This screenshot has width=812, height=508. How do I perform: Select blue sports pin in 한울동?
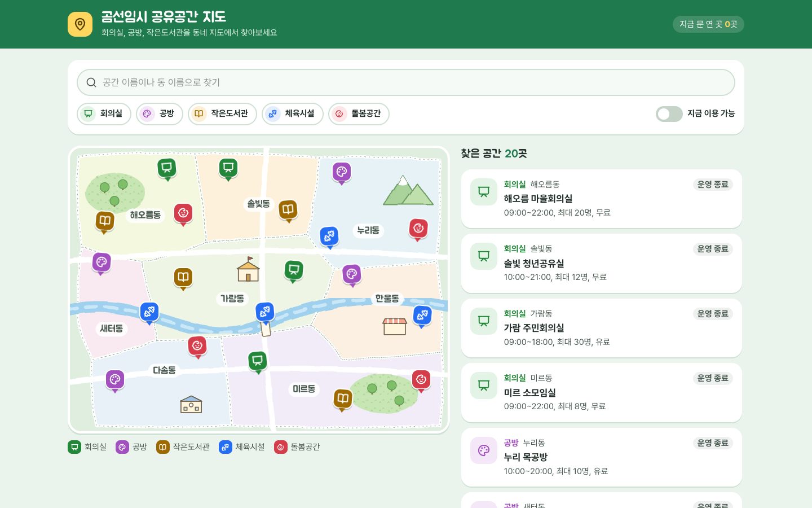(422, 317)
